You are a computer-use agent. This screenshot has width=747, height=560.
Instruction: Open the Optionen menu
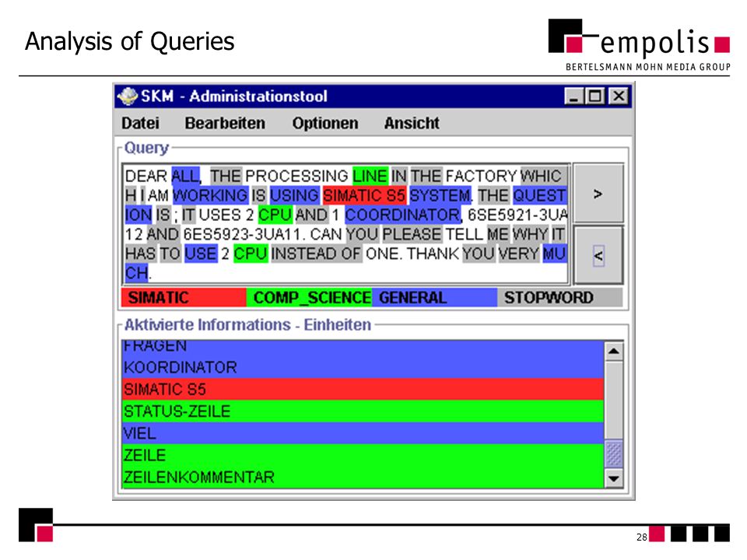(x=325, y=124)
